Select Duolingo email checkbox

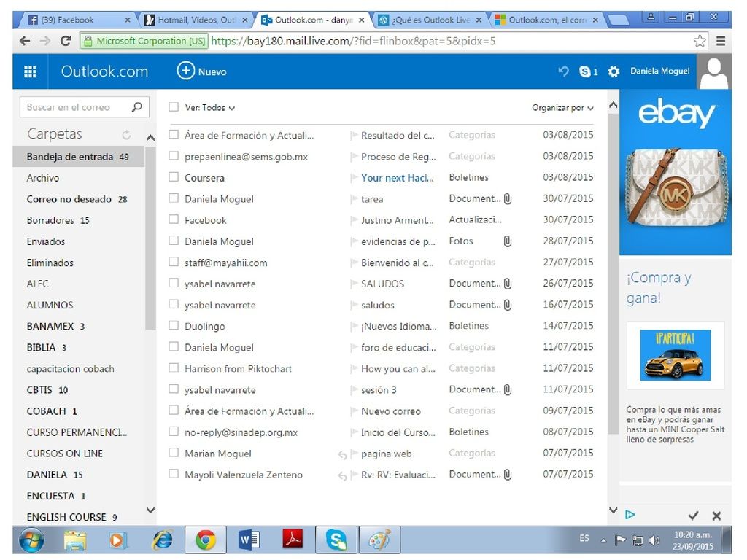point(174,326)
